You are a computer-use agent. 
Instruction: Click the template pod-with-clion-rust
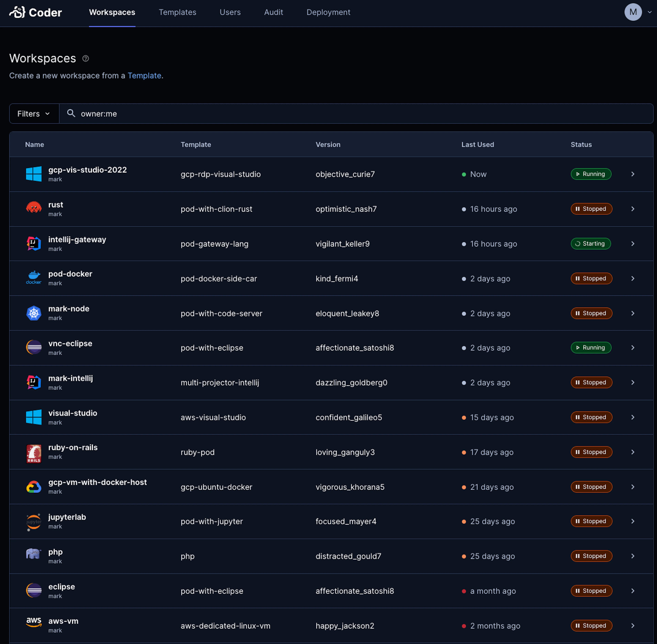click(x=216, y=209)
